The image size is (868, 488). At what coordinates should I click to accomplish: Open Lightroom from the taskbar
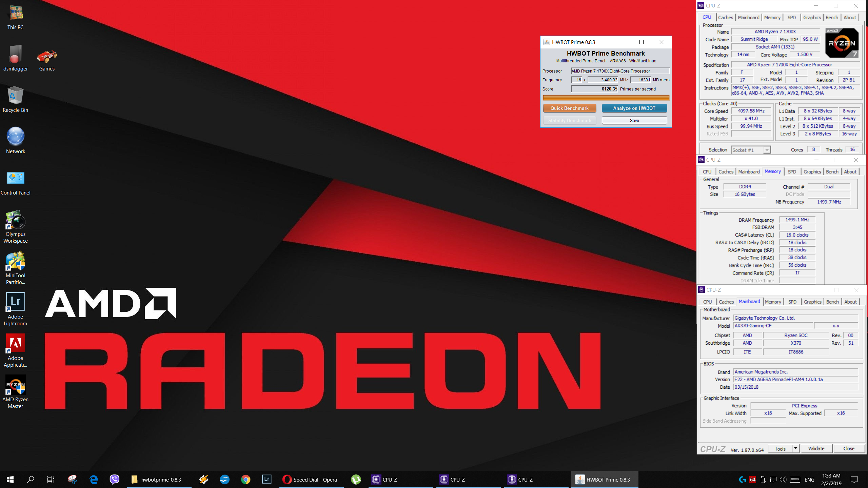click(267, 480)
